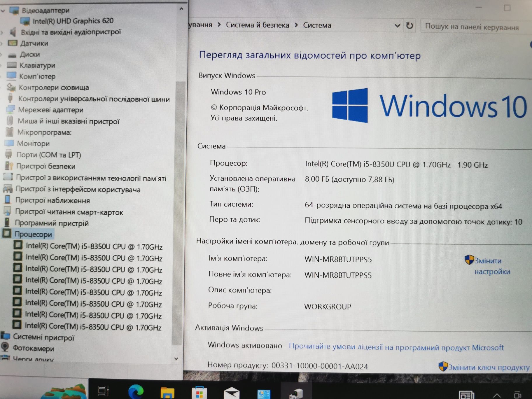The height and width of the screenshot is (399, 532).
Task: Select Пристрої з використанням технології пам'яті
Action: tap(91, 178)
